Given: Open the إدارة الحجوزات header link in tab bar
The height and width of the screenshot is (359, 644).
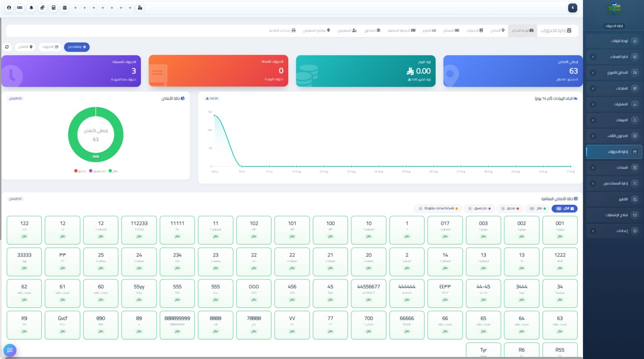Looking at the screenshot, I should click(556, 31).
